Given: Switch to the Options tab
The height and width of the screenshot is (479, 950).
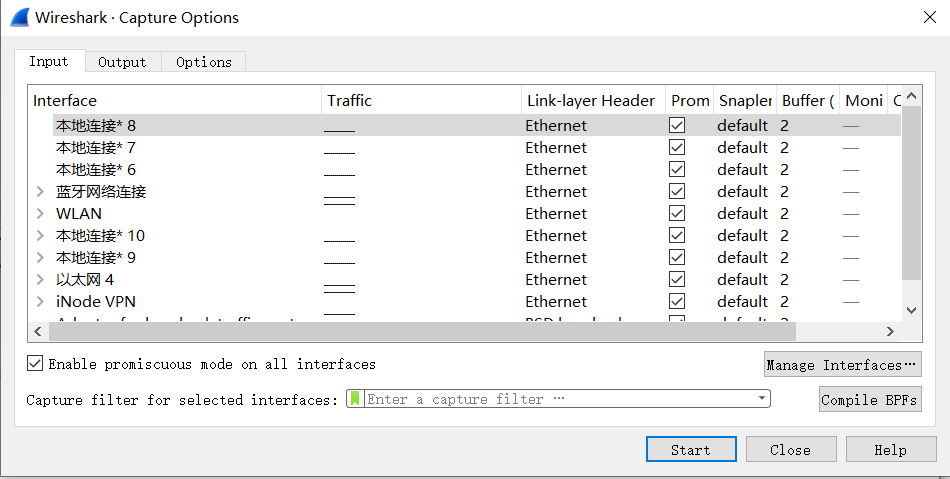Looking at the screenshot, I should coord(204,62).
